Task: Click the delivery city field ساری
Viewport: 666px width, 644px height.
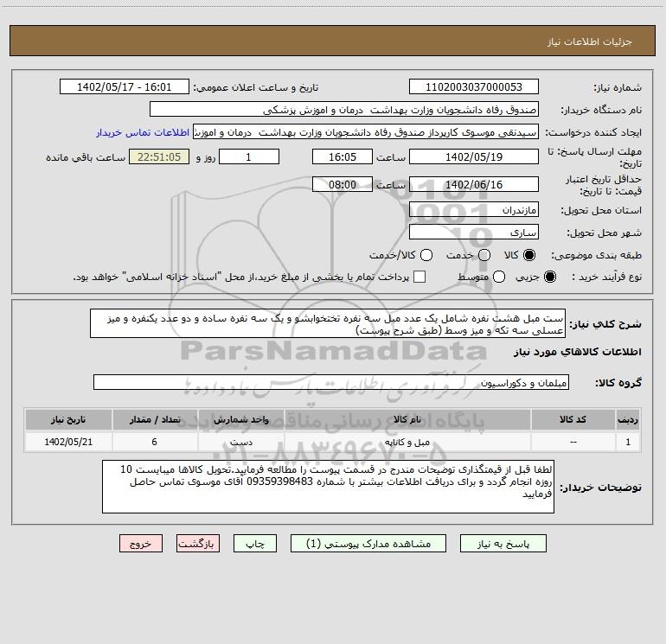Action: pyautogui.click(x=474, y=233)
